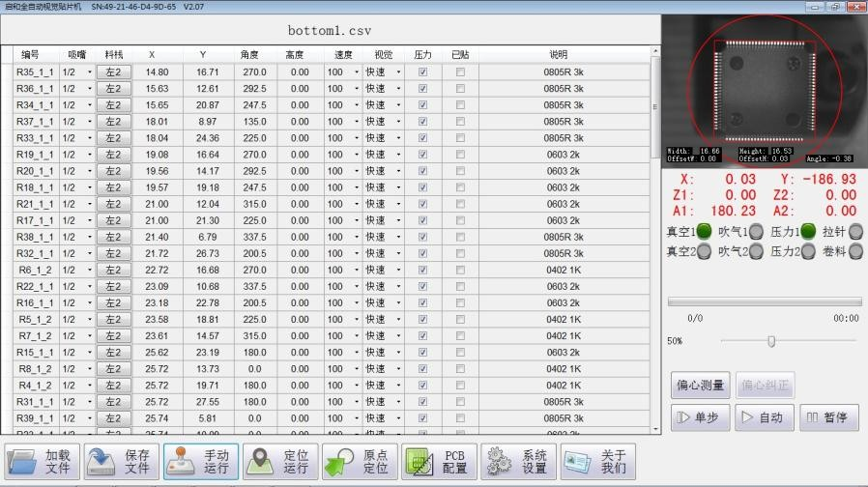Screen dimensions: 868x487
Task: Click the 左2 feeder button for R7_1_2
Action: [113, 336]
